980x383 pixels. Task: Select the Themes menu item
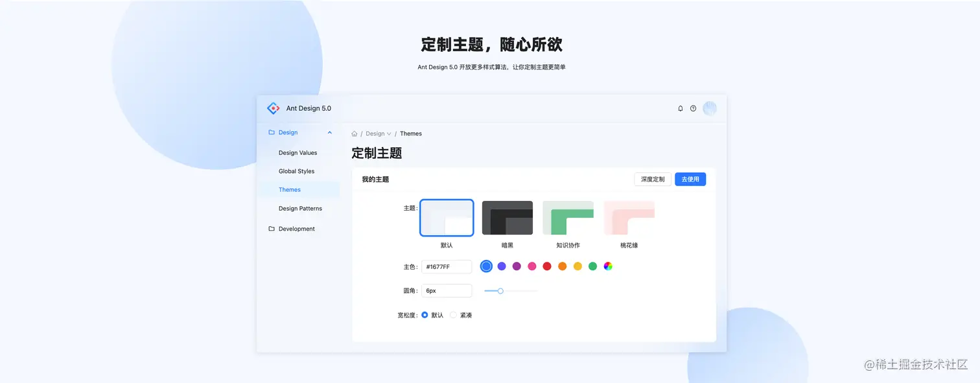pyautogui.click(x=299, y=190)
